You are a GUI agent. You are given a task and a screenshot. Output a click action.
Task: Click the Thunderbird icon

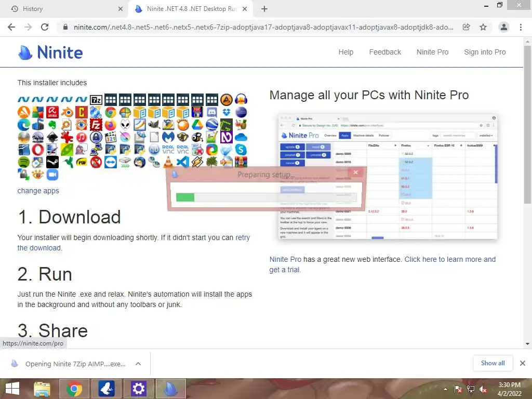point(139,162)
